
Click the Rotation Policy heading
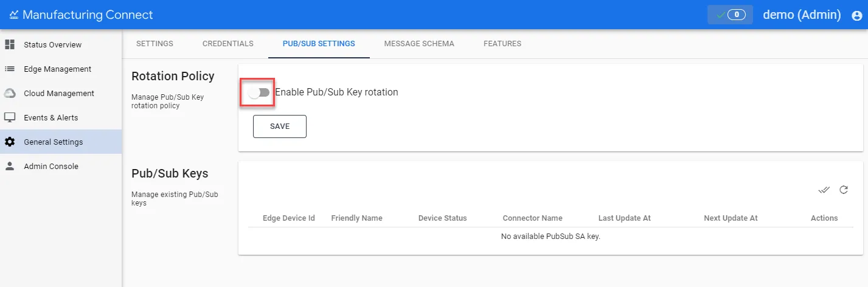click(173, 76)
